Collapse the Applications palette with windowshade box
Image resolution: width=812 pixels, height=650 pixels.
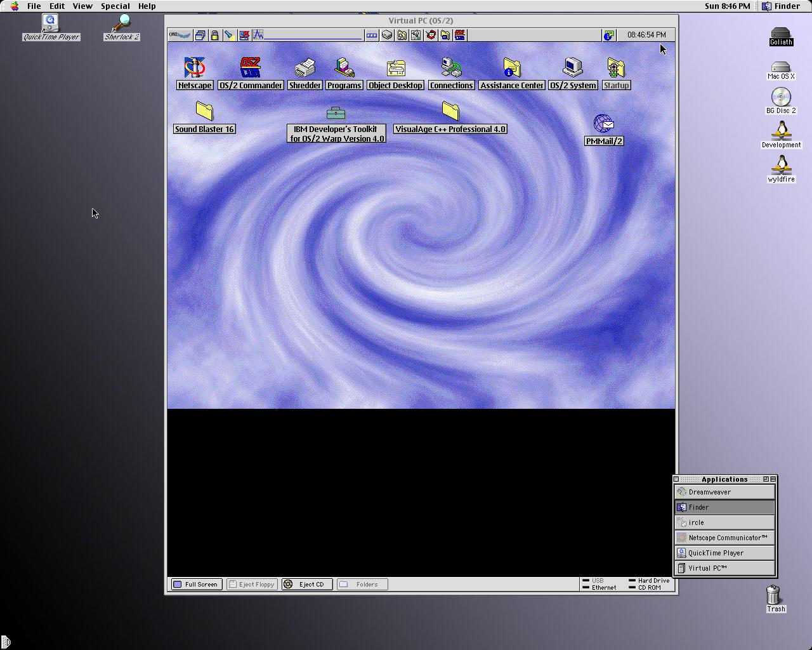click(773, 479)
